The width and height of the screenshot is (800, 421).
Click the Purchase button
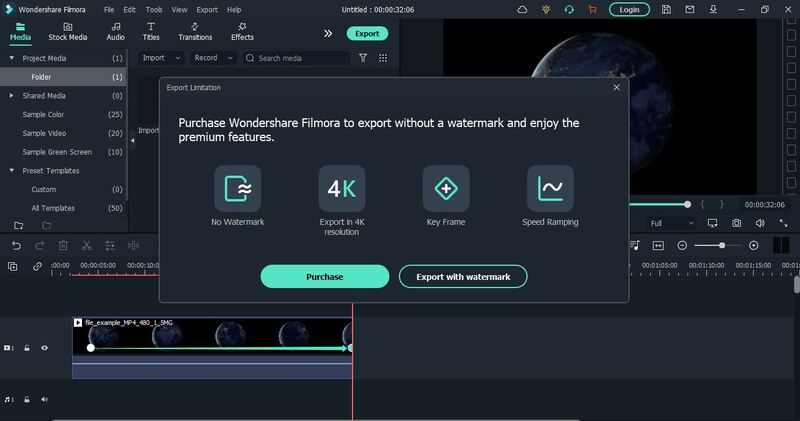[x=324, y=277]
